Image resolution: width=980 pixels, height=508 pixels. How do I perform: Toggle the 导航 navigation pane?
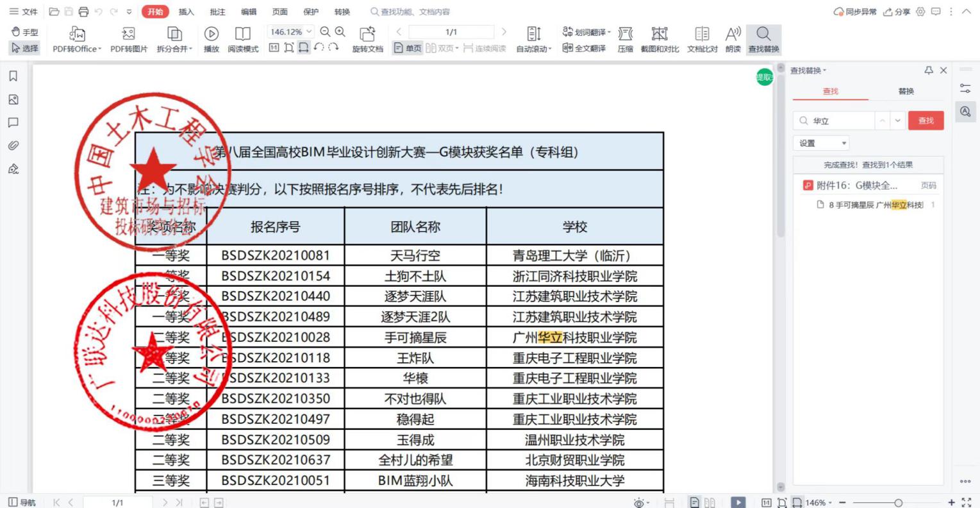click(22, 502)
